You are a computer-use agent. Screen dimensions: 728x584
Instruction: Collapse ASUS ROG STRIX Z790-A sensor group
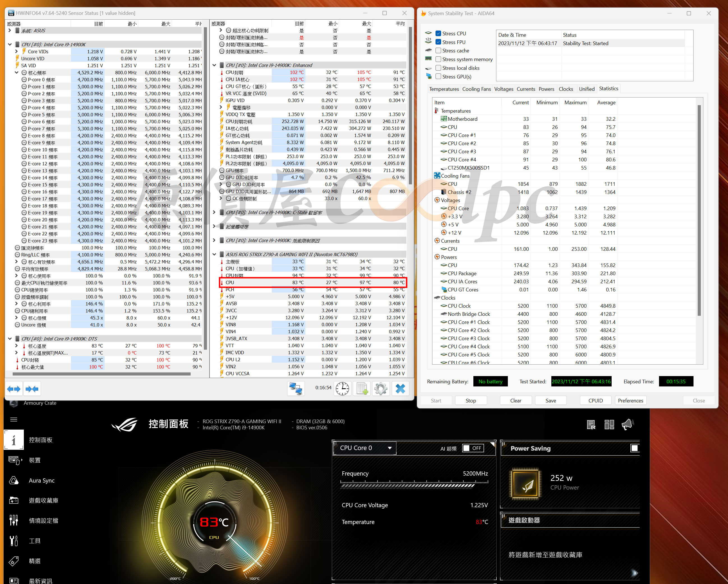(x=214, y=254)
